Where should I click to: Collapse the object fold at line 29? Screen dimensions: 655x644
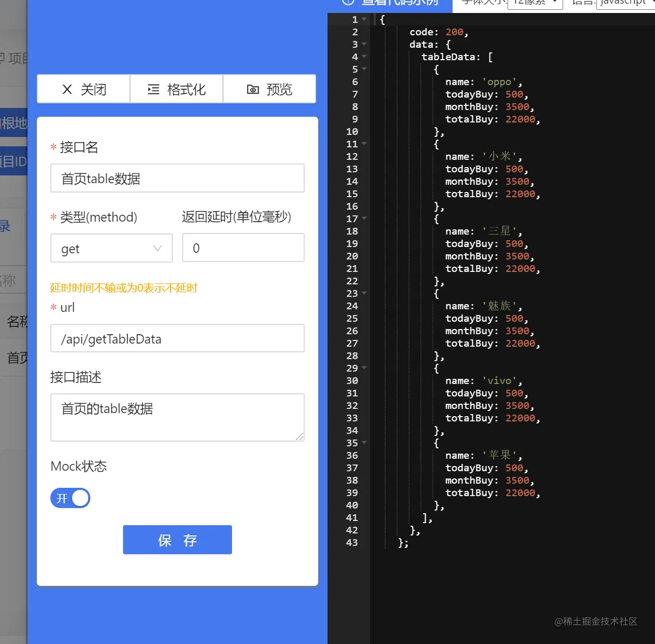point(364,368)
